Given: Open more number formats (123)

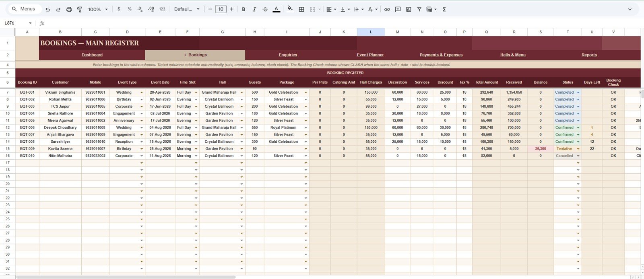Looking at the screenshot, I should (162, 9).
